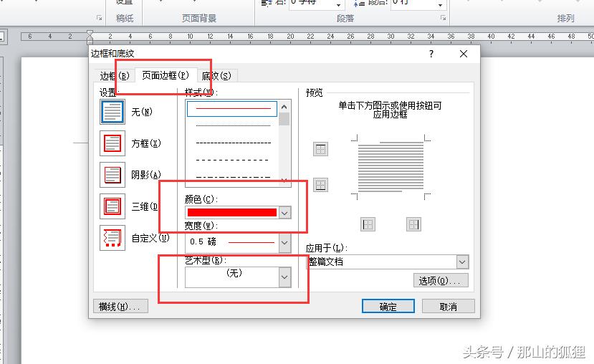Click the style list scroll down arrow
This screenshot has width=594, height=364.
[x=284, y=181]
